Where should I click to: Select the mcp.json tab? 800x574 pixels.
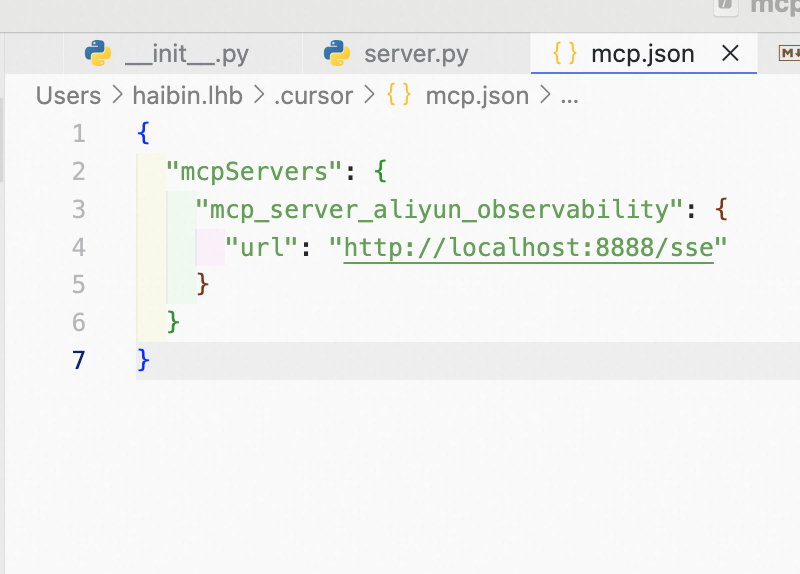642,54
